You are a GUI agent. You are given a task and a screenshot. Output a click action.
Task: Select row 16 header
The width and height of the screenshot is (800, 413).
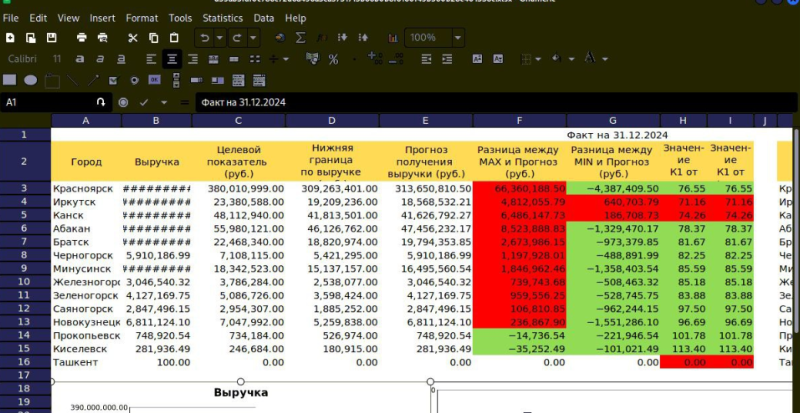24,362
